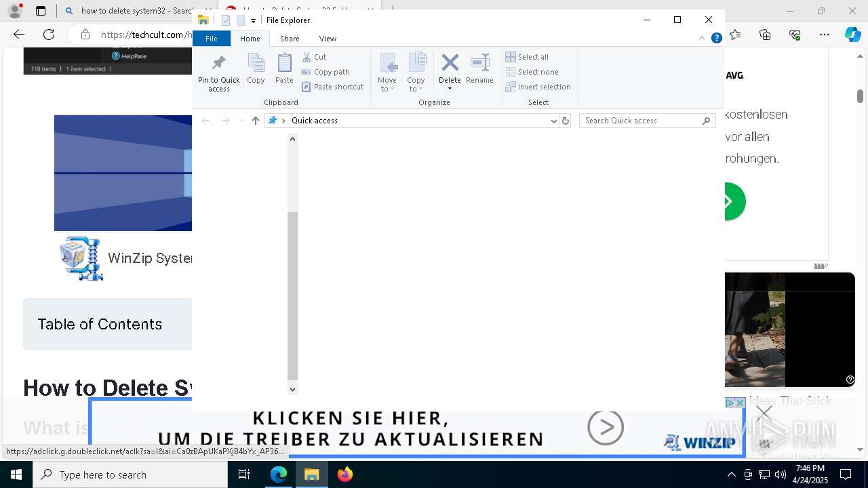Click Select none in ribbon
The image size is (868, 488).
(x=532, y=72)
